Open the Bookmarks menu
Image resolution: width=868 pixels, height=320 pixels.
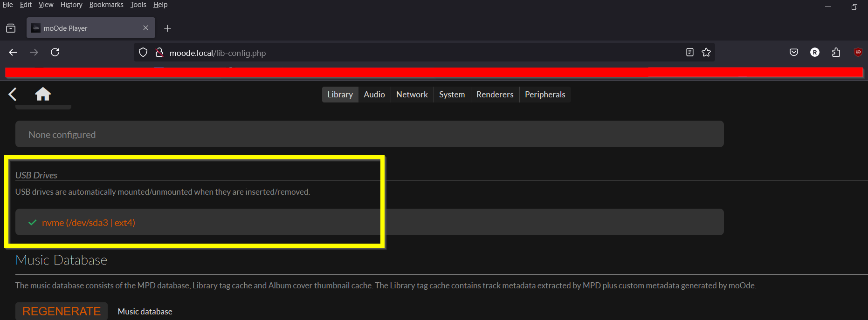point(106,5)
